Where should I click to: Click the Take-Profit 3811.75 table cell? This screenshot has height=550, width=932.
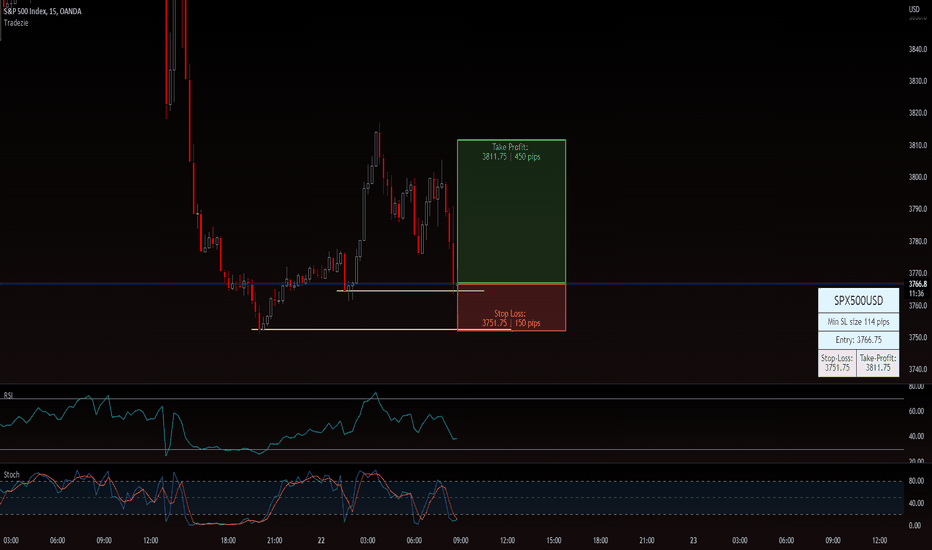tap(878, 363)
